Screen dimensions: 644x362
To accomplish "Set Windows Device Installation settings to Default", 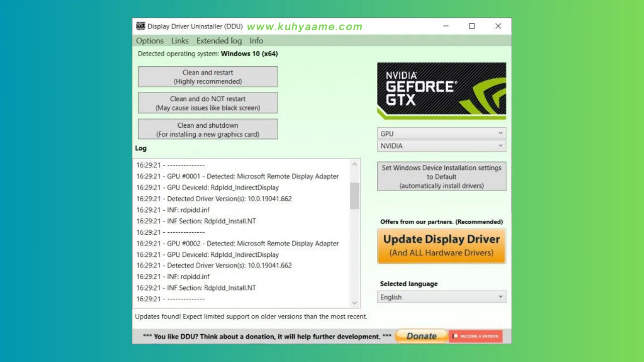I will (x=442, y=176).
